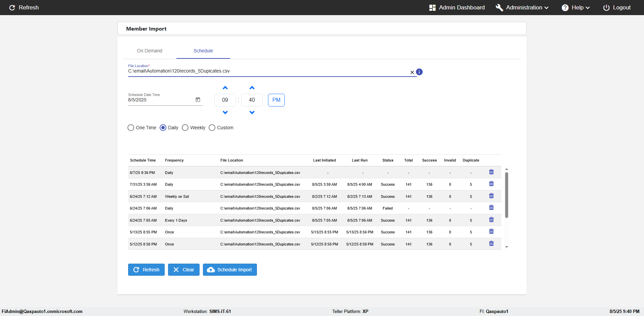644x316 pixels.
Task: Click the Schedule Import button
Action: (230, 270)
